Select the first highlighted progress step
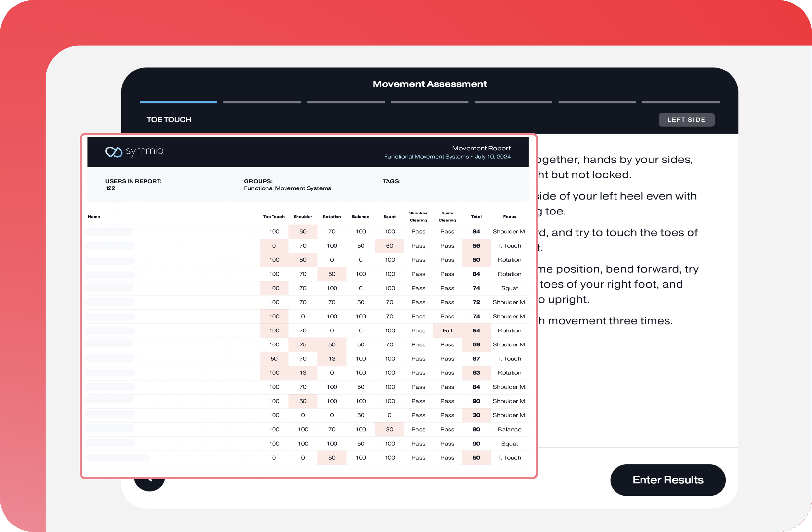This screenshot has width=812, height=532. (x=178, y=102)
